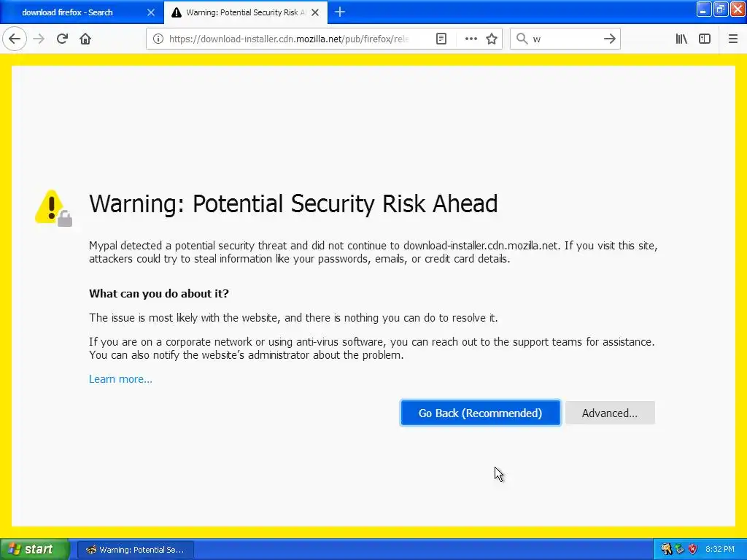
Task: Click the first system tray icon
Action: [667, 550]
